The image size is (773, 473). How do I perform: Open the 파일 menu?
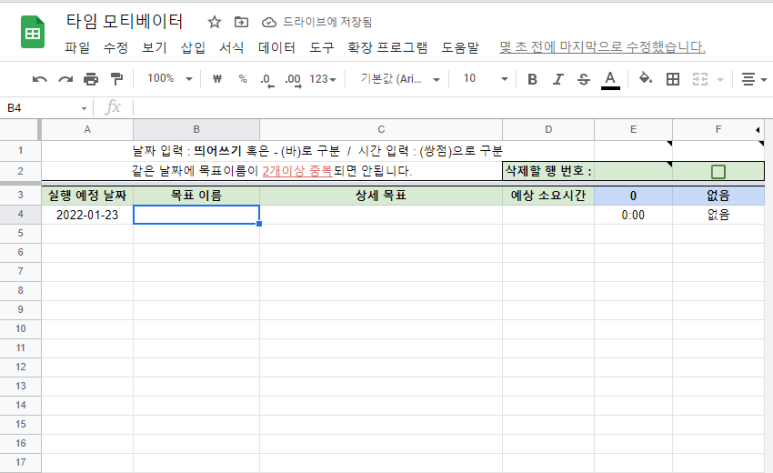pos(77,47)
